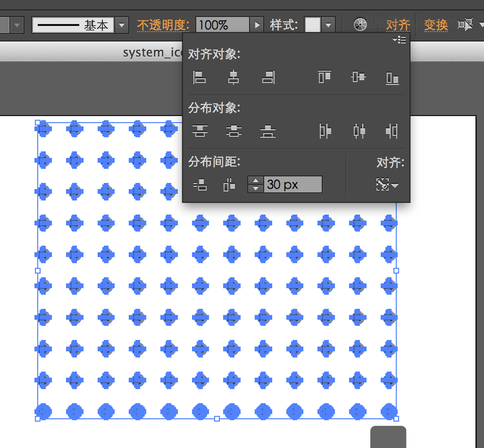
Task: Click Vertical Distribute Top icon
Action: click(x=200, y=131)
